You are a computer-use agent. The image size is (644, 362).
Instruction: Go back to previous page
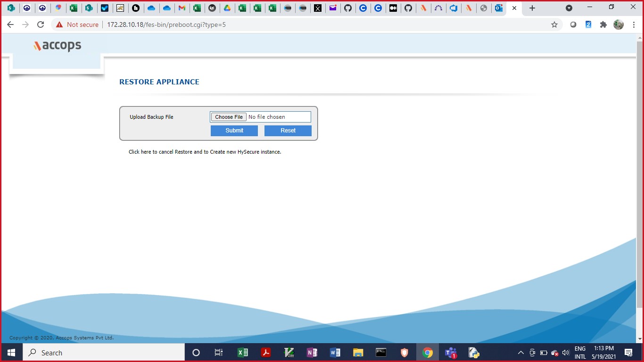click(x=10, y=25)
